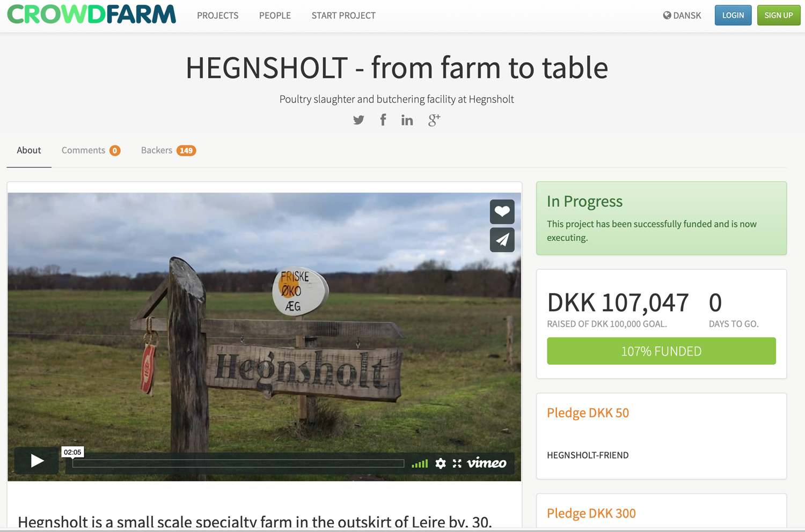Seek on video progress bar

pos(238,463)
